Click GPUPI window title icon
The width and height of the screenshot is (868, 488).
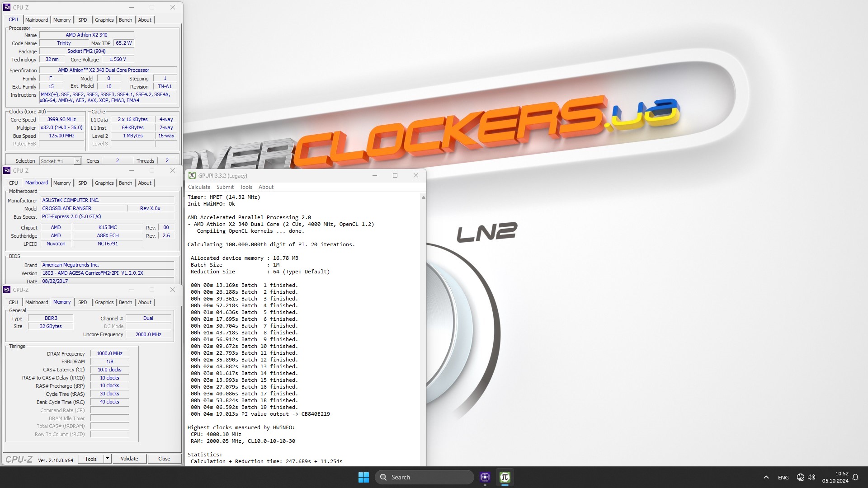(x=192, y=175)
